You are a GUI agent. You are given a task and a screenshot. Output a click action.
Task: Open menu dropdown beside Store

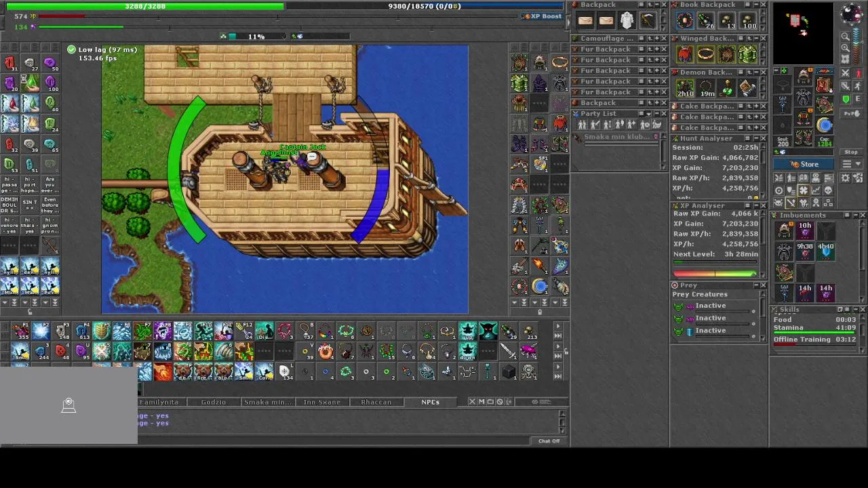(x=851, y=164)
